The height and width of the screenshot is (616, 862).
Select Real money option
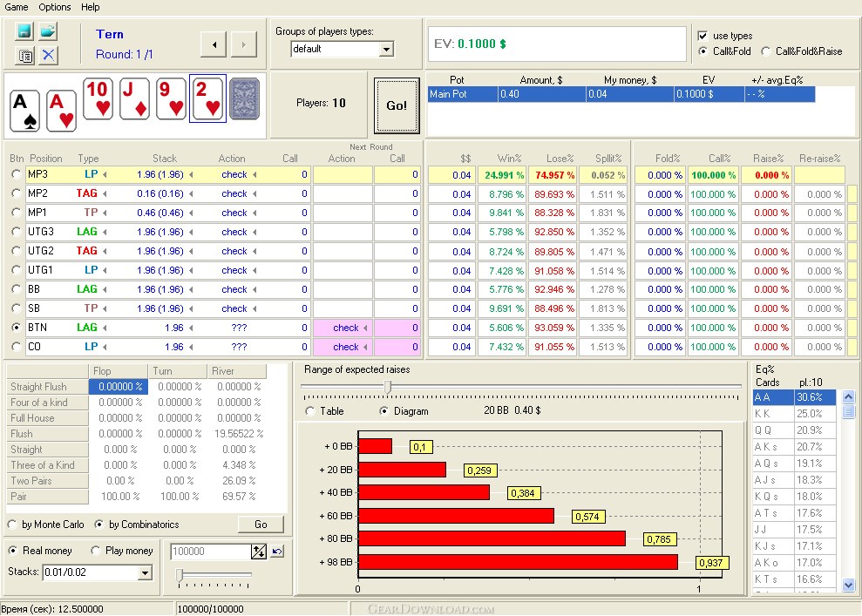pyautogui.click(x=13, y=551)
